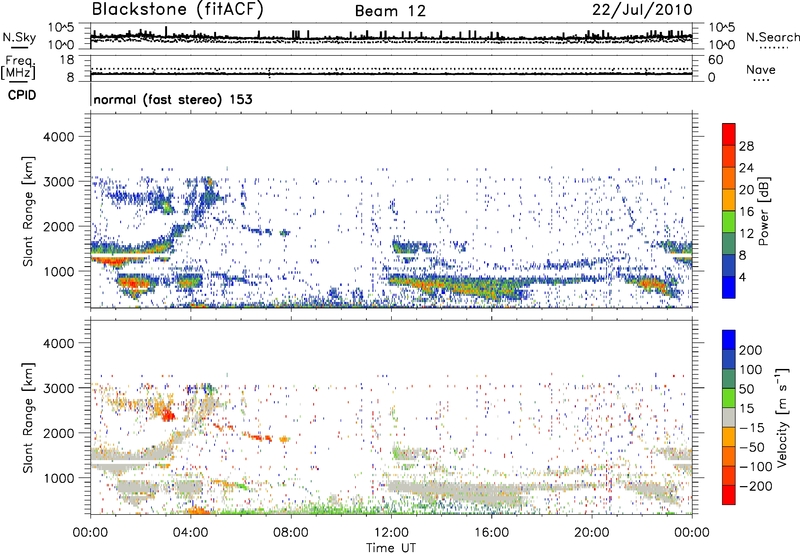
Task: Select the "normal (fast stereo) 153" mode text
Action: coord(173,99)
